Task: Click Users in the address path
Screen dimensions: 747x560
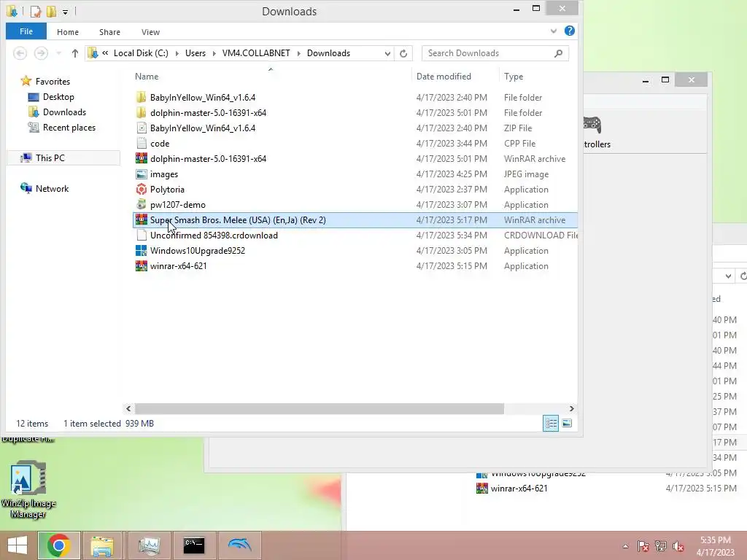Action: 196,53
